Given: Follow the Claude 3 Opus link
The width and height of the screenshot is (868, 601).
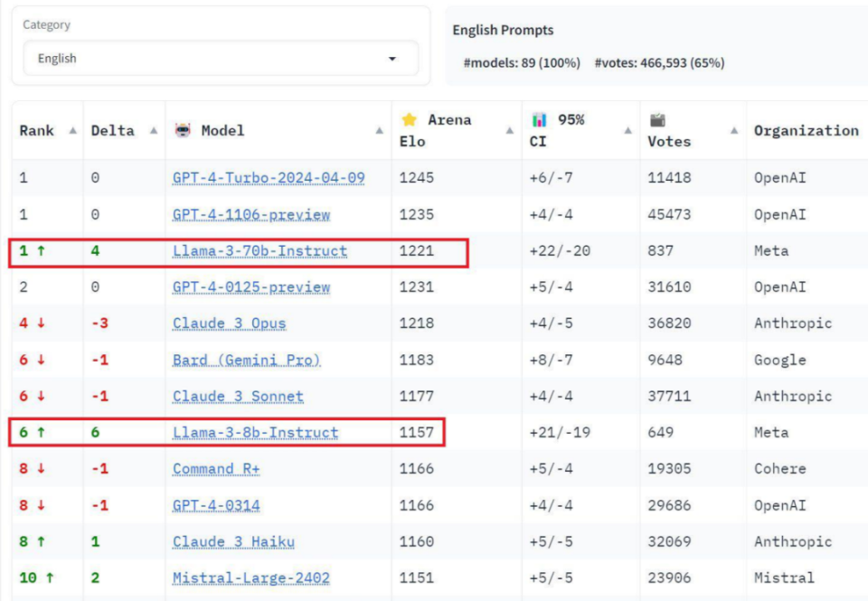Looking at the screenshot, I should click(230, 324).
